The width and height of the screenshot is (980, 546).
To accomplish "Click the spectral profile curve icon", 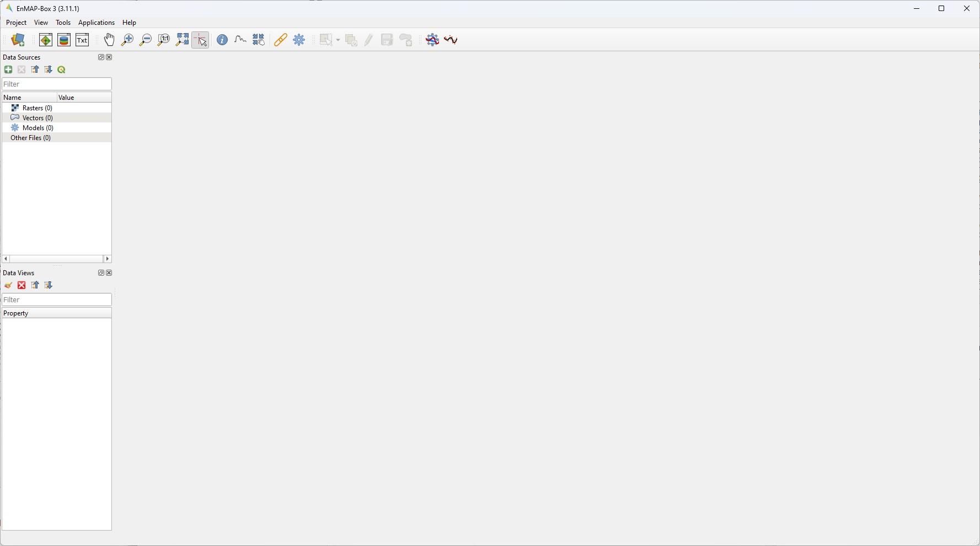I will point(240,40).
